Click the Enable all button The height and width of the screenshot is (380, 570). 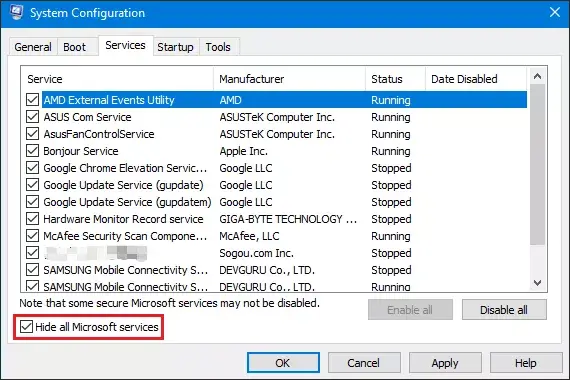410,310
